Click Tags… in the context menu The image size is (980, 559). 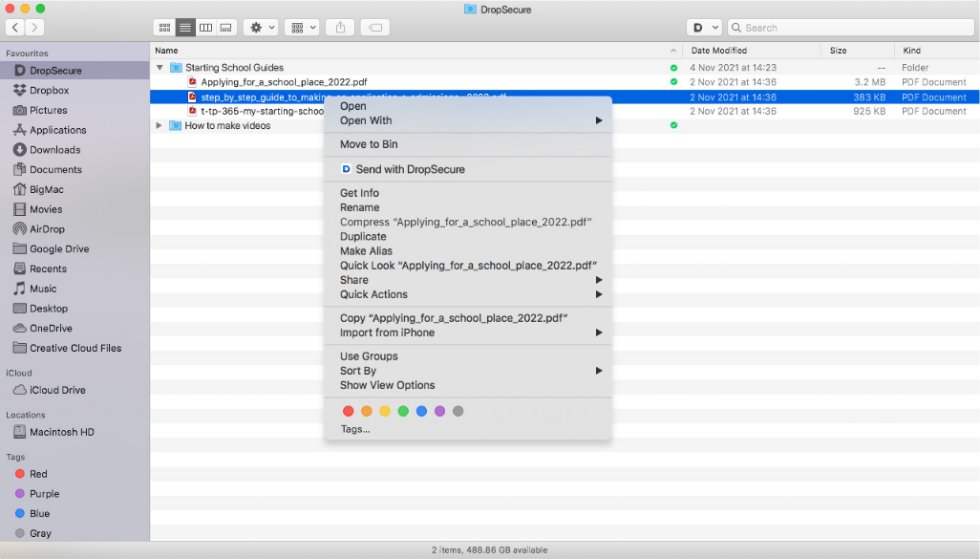coord(355,430)
